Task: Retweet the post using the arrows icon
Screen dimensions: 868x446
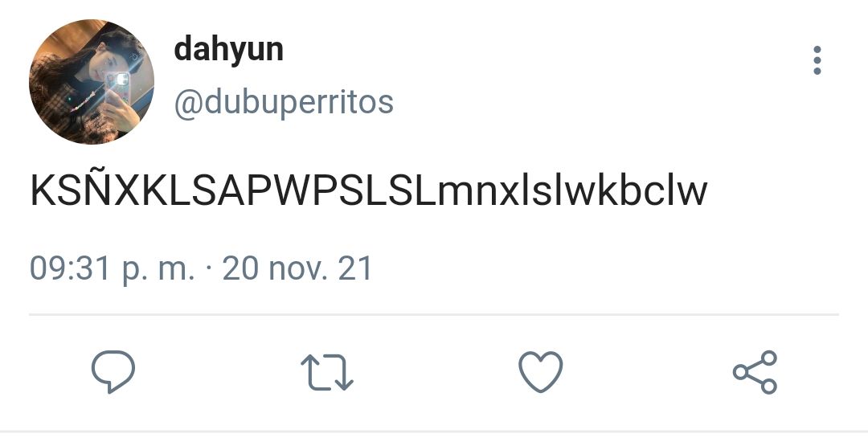Action: click(326, 372)
